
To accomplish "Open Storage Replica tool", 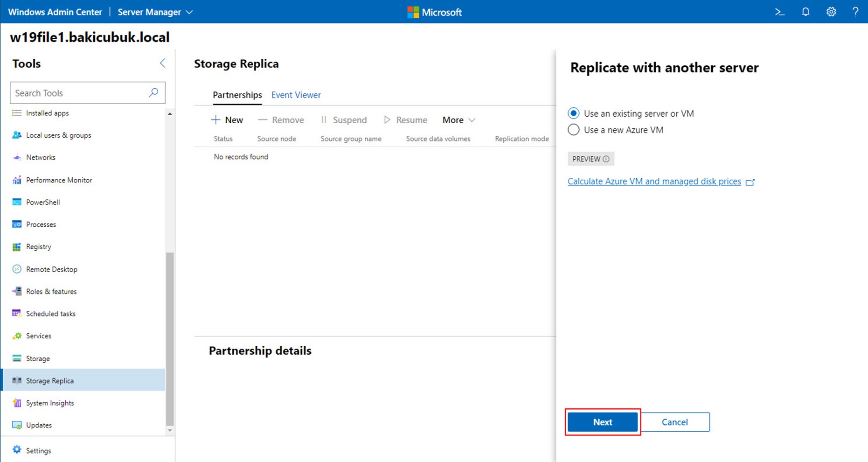I will pyautogui.click(x=83, y=380).
